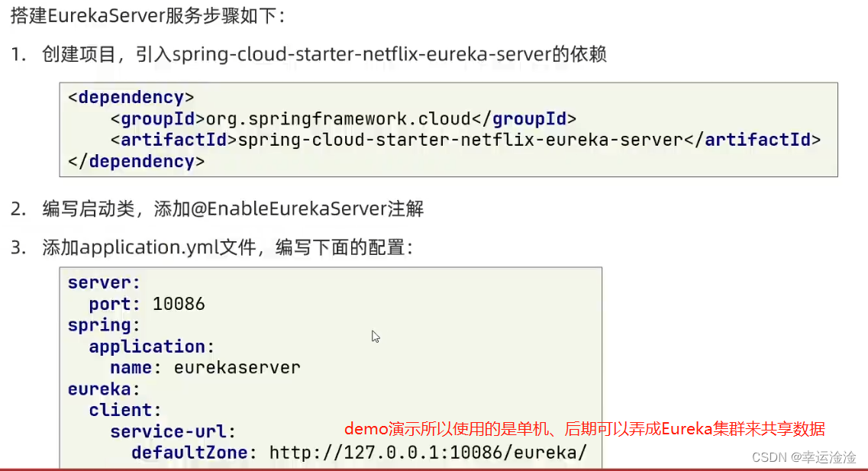Click the @EnableEurekaServer annotation step
The width and height of the screenshot is (868, 471).
click(233, 209)
